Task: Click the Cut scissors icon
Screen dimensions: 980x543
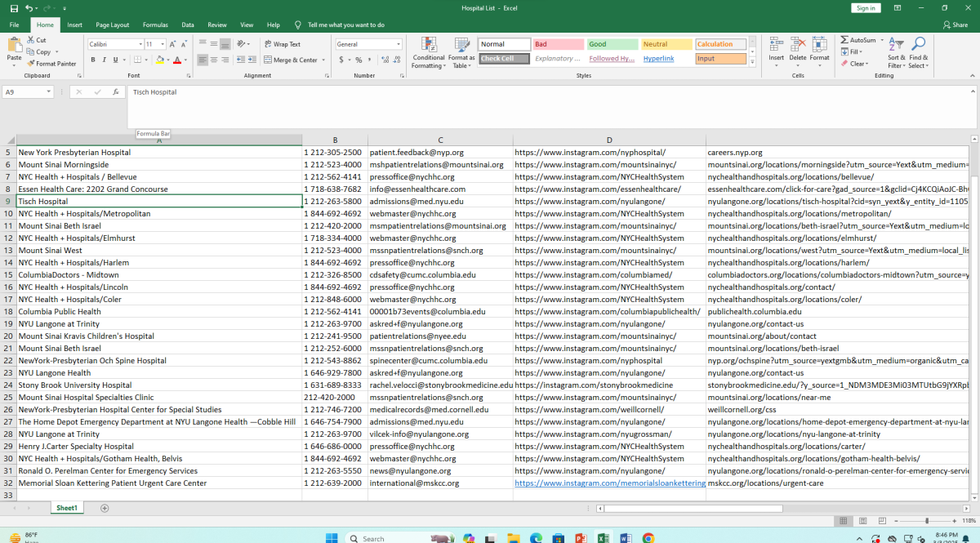Action: (x=31, y=40)
